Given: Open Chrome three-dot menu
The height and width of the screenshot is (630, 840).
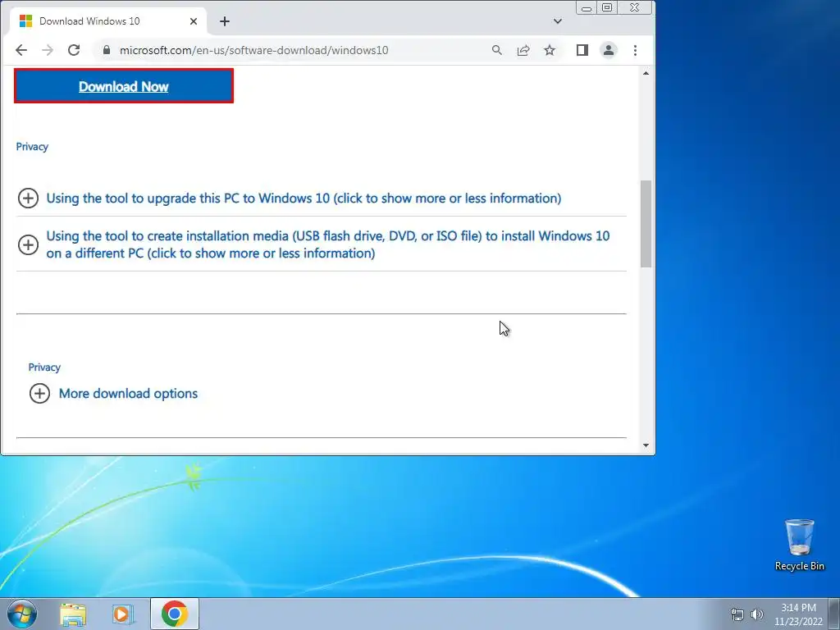Looking at the screenshot, I should tap(636, 50).
